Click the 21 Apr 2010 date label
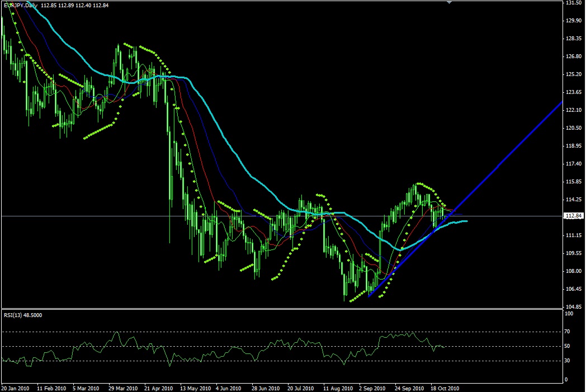Screen dimensions: 586x392 click(159, 389)
